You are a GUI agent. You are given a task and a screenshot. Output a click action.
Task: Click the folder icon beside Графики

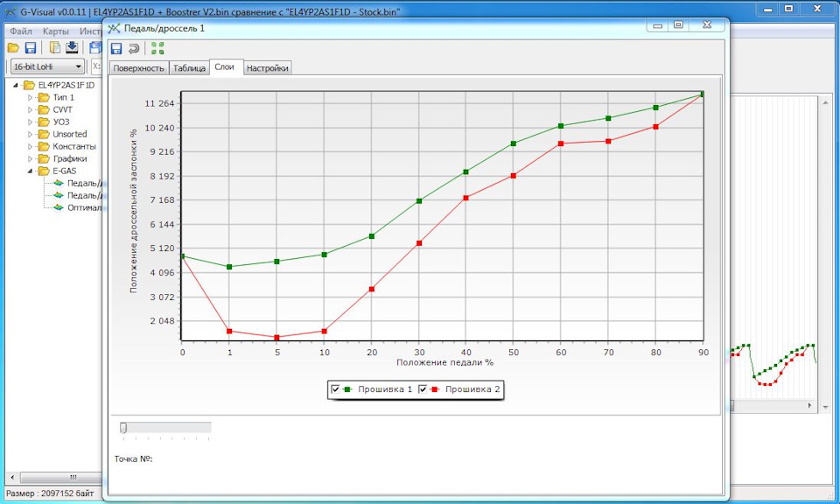44,159
